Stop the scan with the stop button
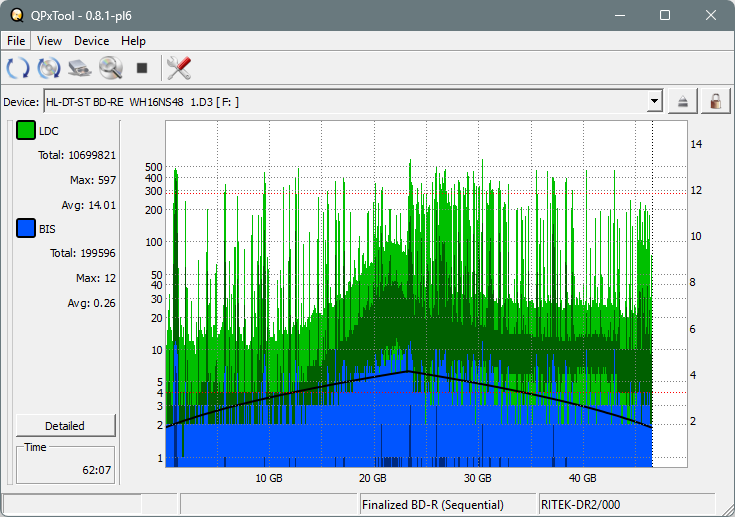 142,68
